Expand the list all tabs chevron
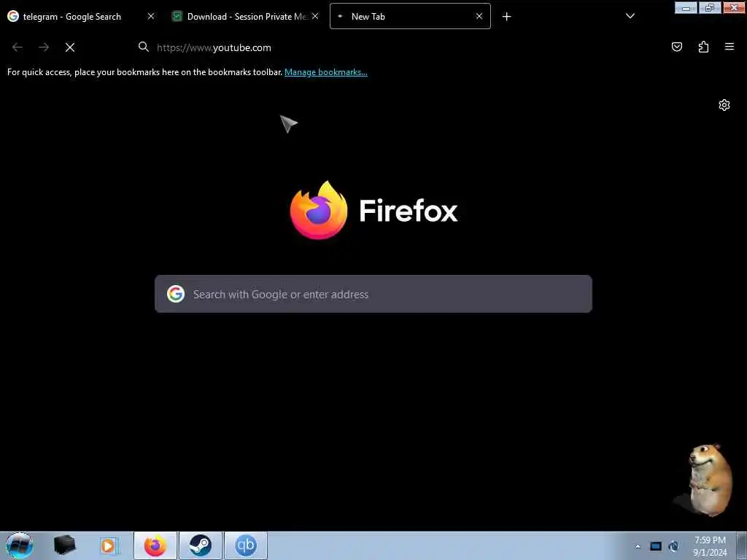The image size is (747, 560). [630, 16]
